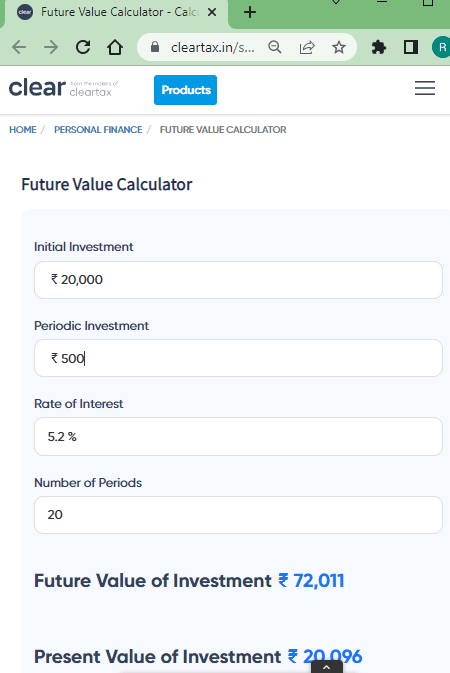Screen dimensions: 450x673
Task: Focus the Initial Investment field
Action: tap(238, 280)
